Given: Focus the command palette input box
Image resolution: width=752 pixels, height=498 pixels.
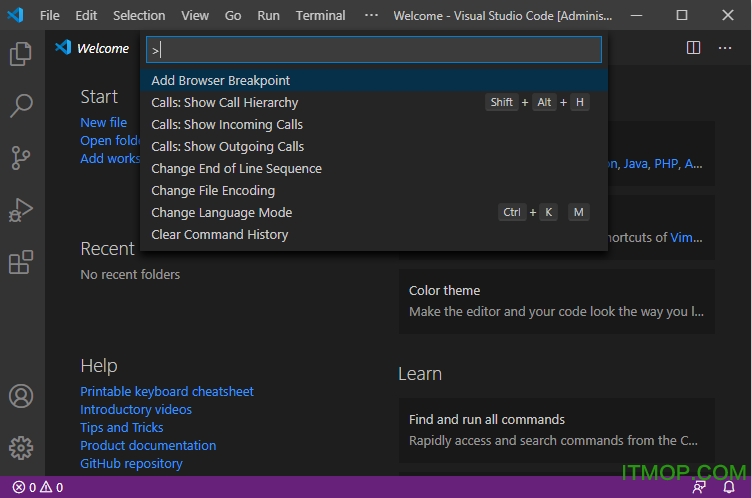Looking at the screenshot, I should [x=374, y=50].
